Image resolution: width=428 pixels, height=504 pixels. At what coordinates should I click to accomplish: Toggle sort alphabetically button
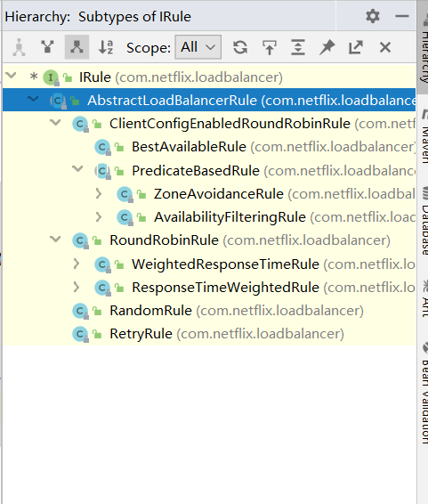106,47
